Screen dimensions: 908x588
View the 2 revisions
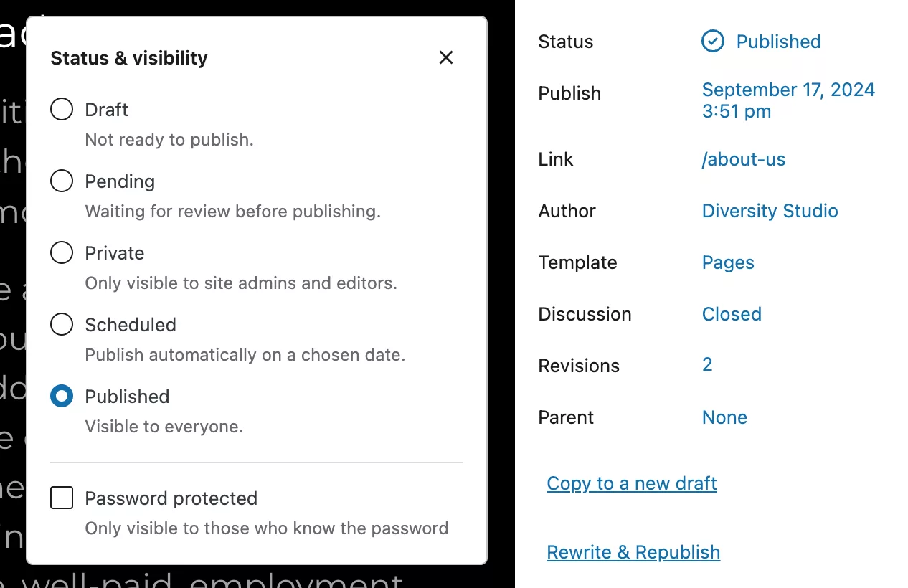click(x=707, y=365)
